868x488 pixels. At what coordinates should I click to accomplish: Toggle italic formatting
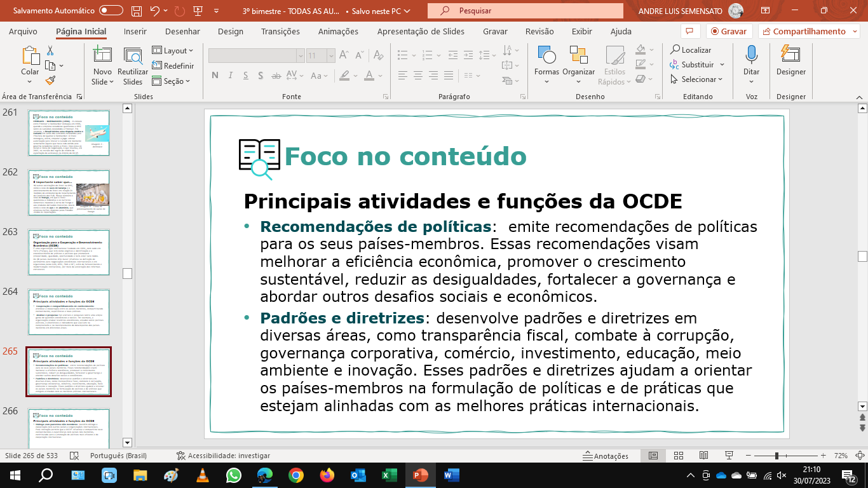click(231, 76)
